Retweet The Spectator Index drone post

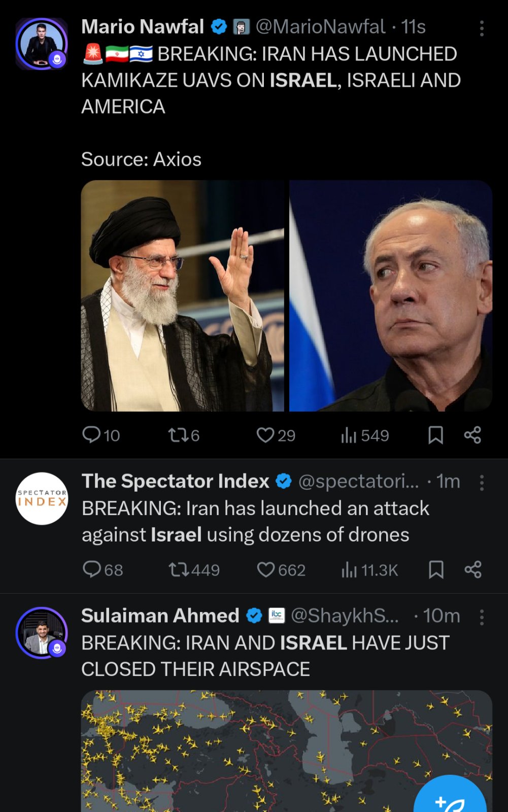[178, 569]
